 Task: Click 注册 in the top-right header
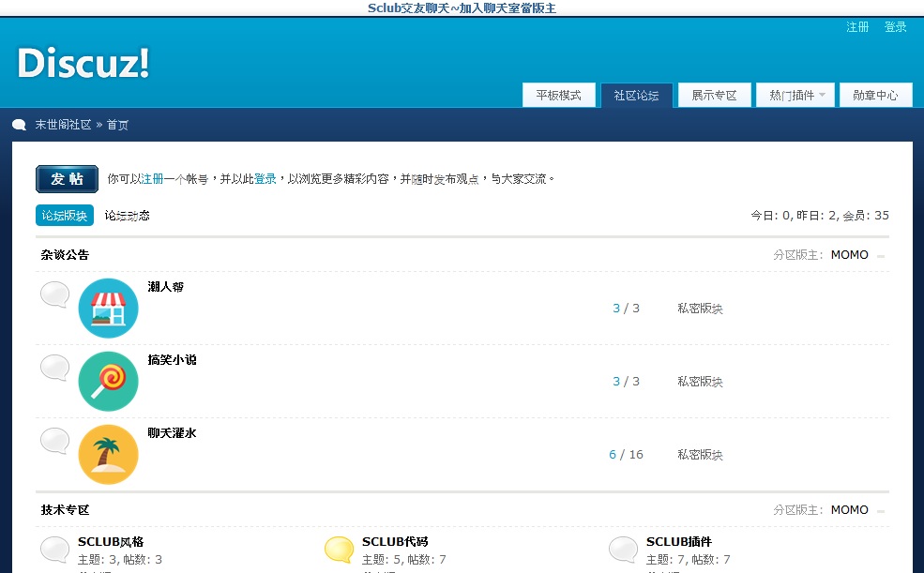(x=857, y=27)
